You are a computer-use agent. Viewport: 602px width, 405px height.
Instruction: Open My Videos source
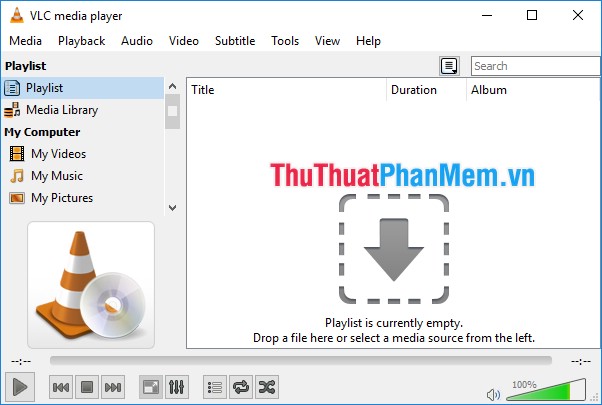83,154
